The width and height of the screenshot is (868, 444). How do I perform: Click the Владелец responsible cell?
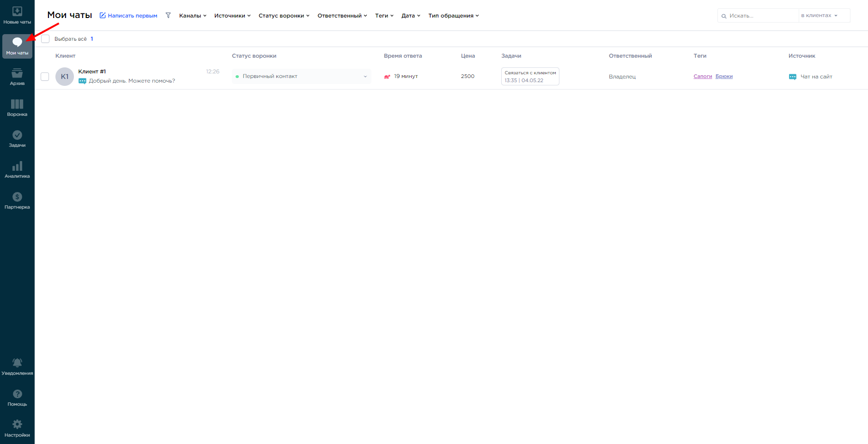(x=622, y=77)
